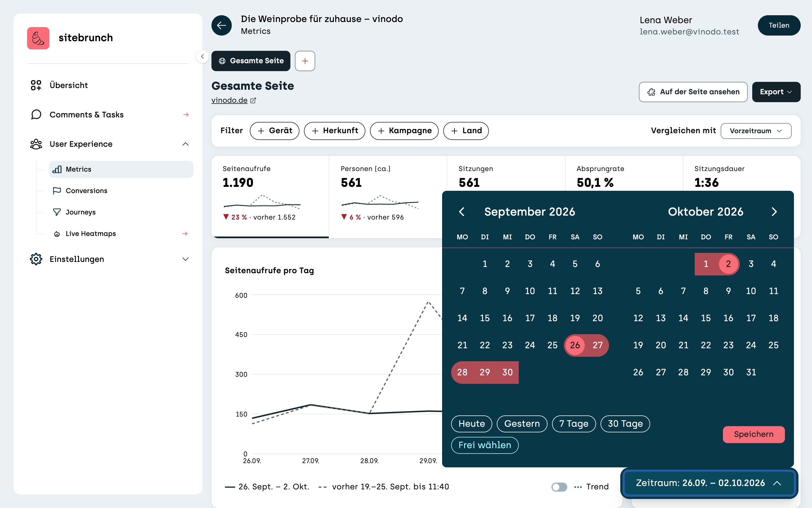This screenshot has width=812, height=508.
Task: Save the date range with Speichern
Action: pyautogui.click(x=754, y=434)
